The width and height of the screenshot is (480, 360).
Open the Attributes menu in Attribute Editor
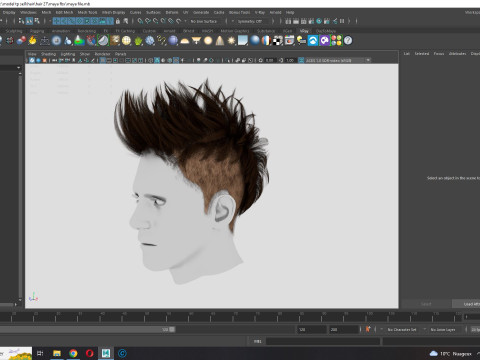point(457,53)
